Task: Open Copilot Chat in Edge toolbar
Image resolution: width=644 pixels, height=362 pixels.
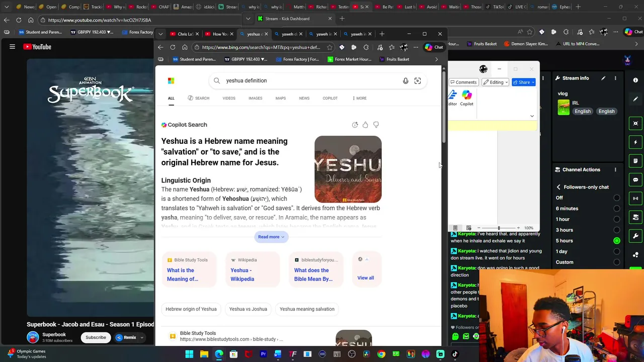Action: coord(434,47)
